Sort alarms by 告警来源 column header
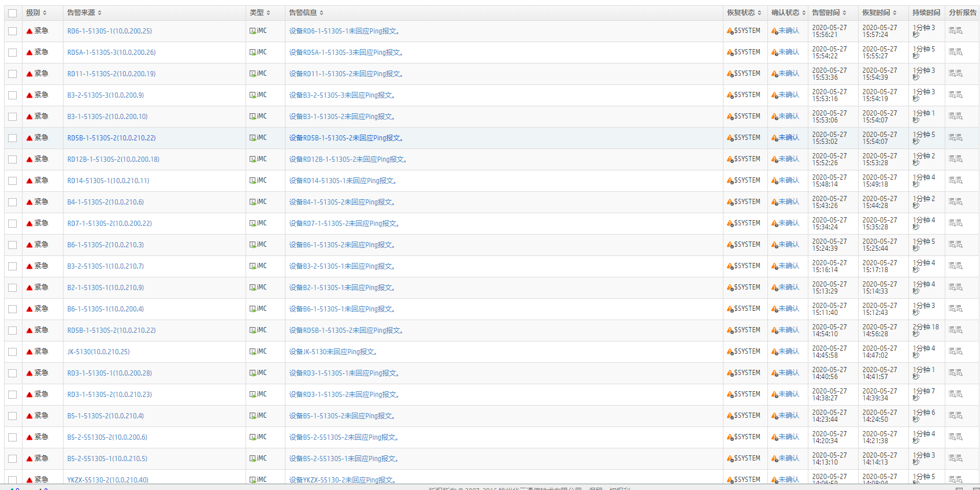 tap(84, 13)
